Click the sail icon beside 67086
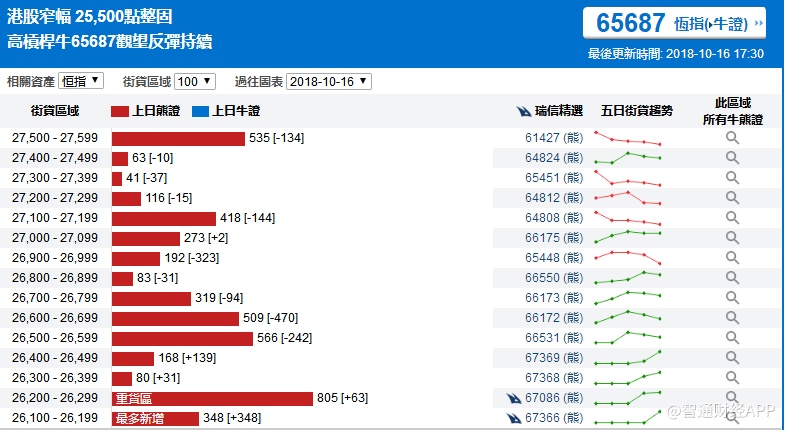This screenshot has height=430, width=785. [514, 398]
